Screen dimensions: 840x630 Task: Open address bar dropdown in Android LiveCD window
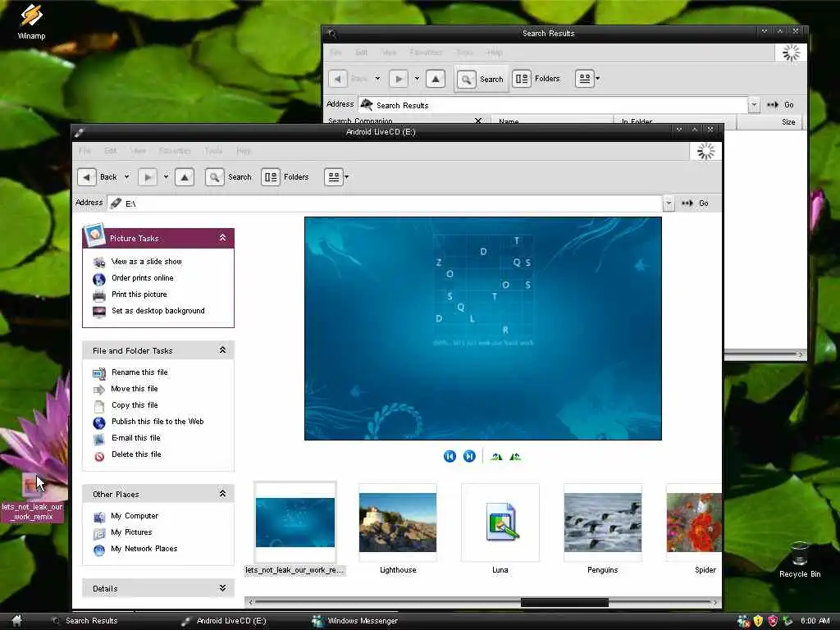(668, 203)
